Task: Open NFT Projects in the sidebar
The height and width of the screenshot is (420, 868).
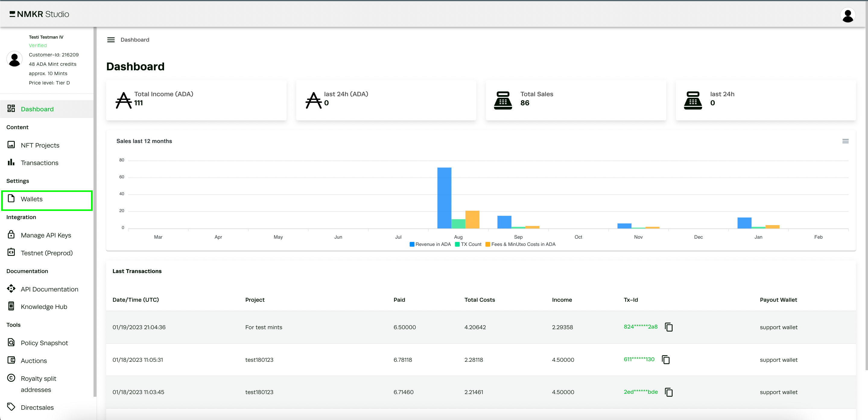Action: coord(40,145)
